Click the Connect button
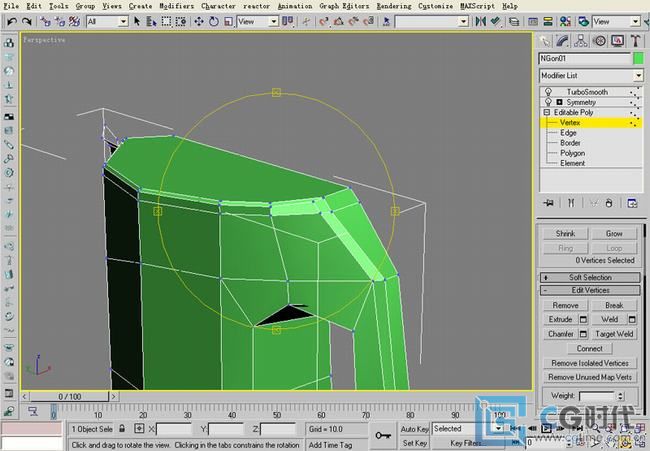Image resolution: width=650 pixels, height=451 pixels. [x=589, y=348]
